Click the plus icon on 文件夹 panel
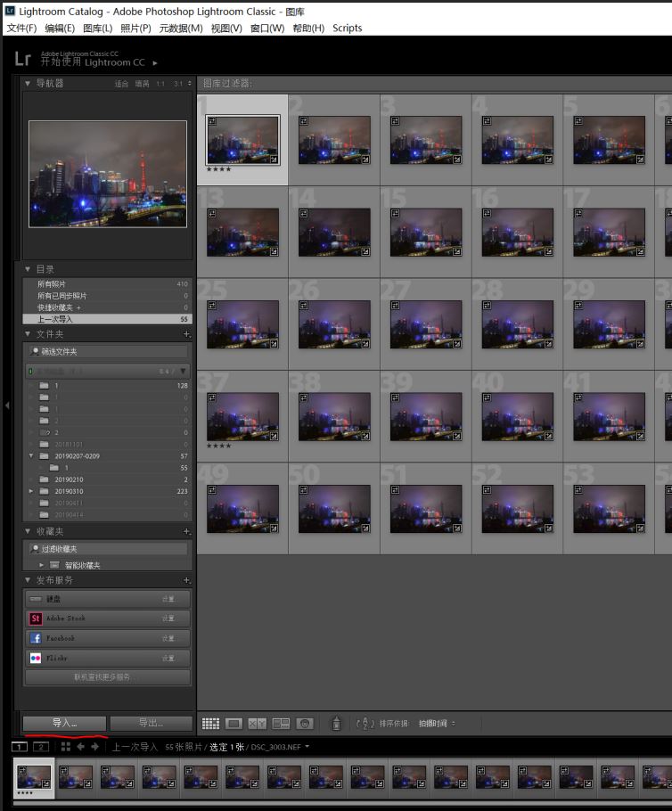Viewport: 672px width, 811px height. tap(186, 333)
